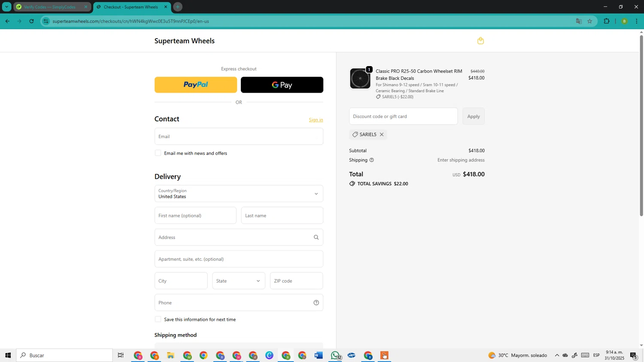Viewport: 644px width, 362px height.
Task: Expand the State dropdown
Action: [x=239, y=281]
